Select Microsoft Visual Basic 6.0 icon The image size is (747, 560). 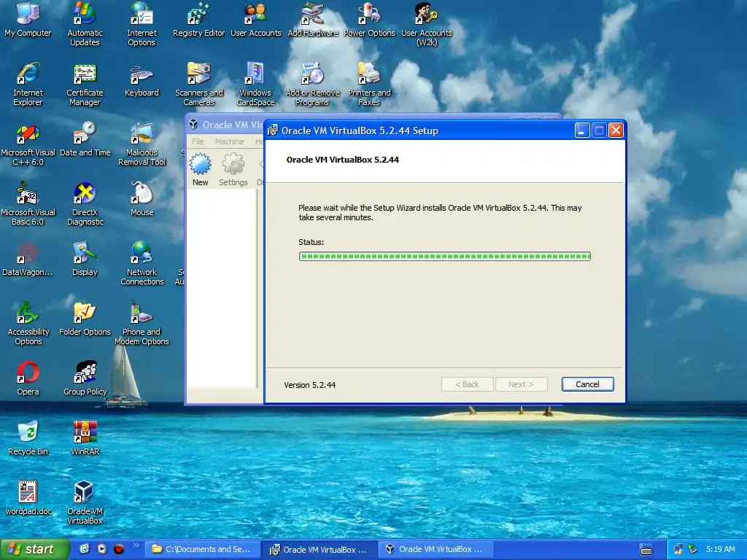click(28, 203)
